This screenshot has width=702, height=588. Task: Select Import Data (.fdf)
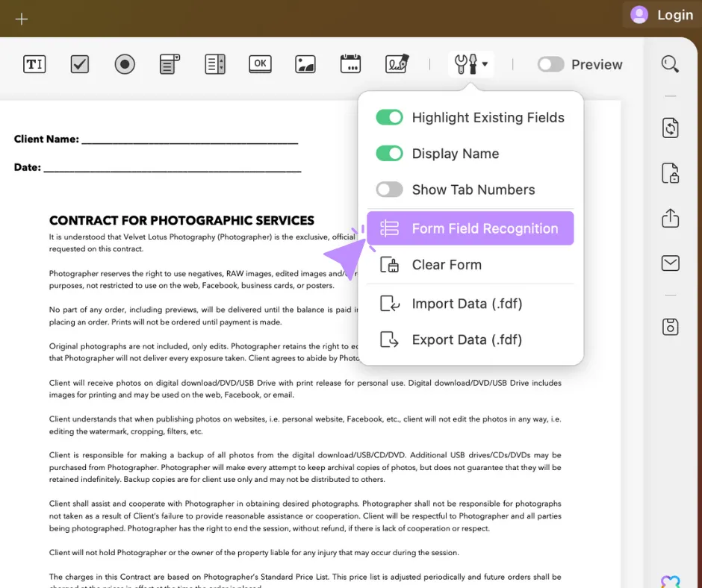tap(467, 303)
